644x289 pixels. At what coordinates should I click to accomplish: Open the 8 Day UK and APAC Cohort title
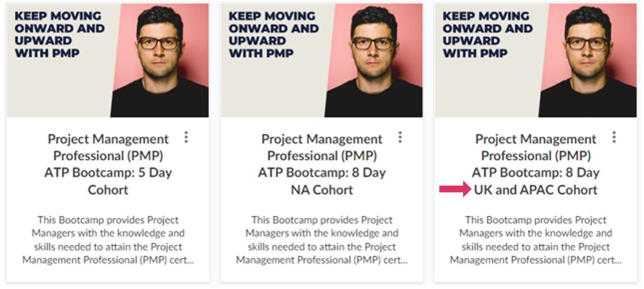pyautogui.click(x=536, y=164)
